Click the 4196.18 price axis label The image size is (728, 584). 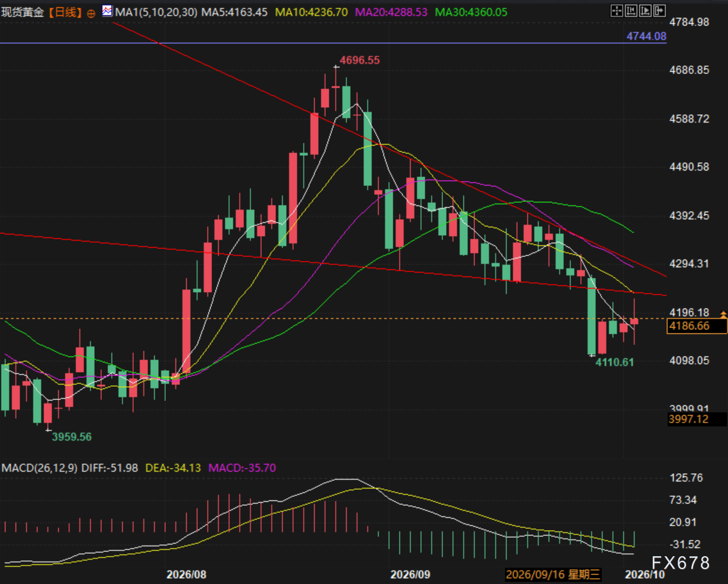coord(689,312)
